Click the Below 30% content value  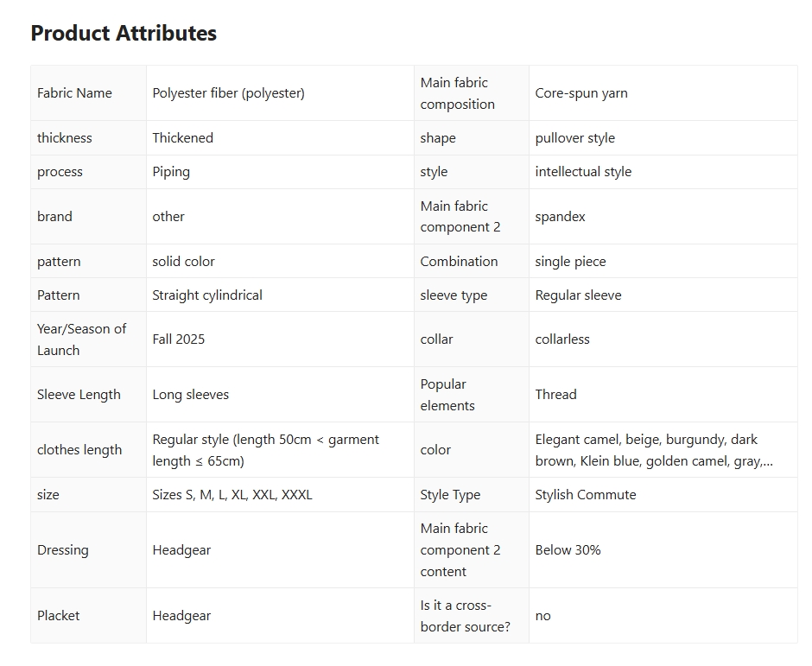pyautogui.click(x=568, y=550)
